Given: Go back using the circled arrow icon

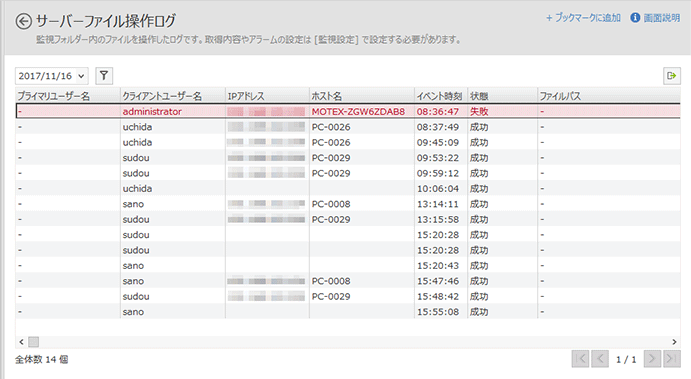Looking at the screenshot, I should tap(23, 21).
